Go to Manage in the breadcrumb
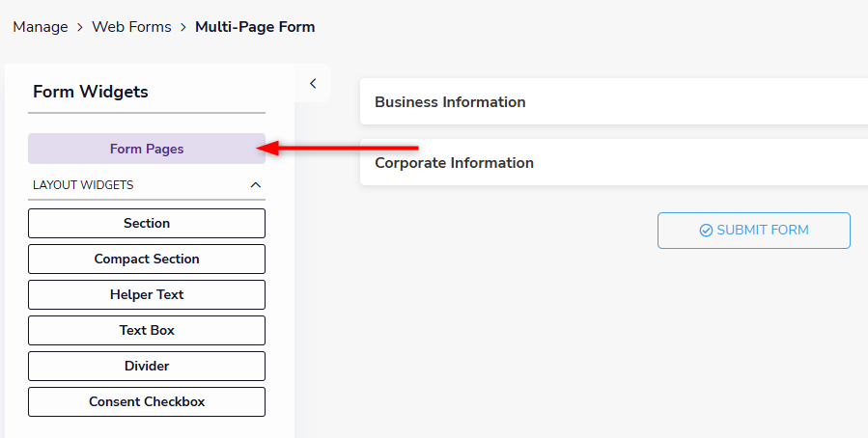Image resolution: width=868 pixels, height=438 pixels. [x=41, y=27]
